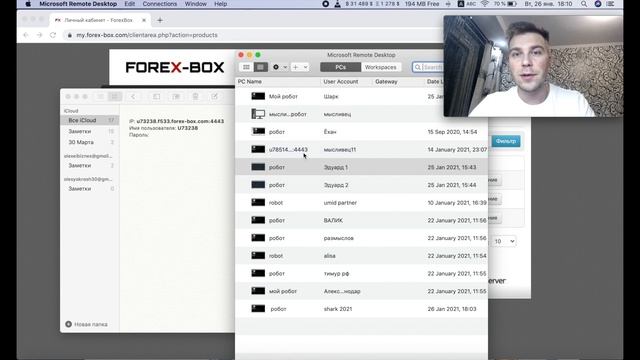
Task: Select monitor icon of the мысливец row
Action: 258,114
